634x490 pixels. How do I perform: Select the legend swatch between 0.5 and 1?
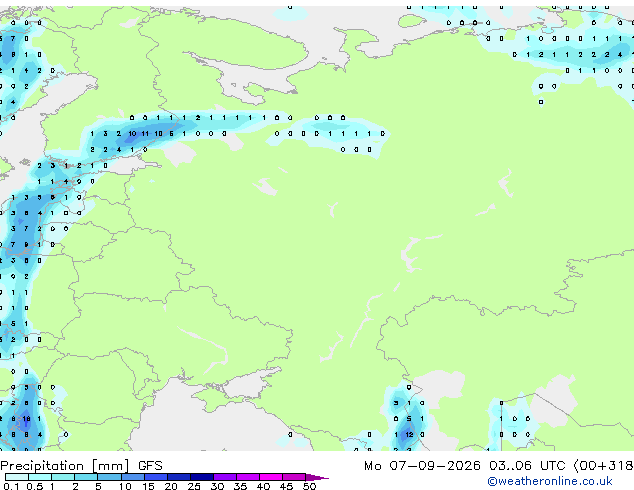pos(40,477)
